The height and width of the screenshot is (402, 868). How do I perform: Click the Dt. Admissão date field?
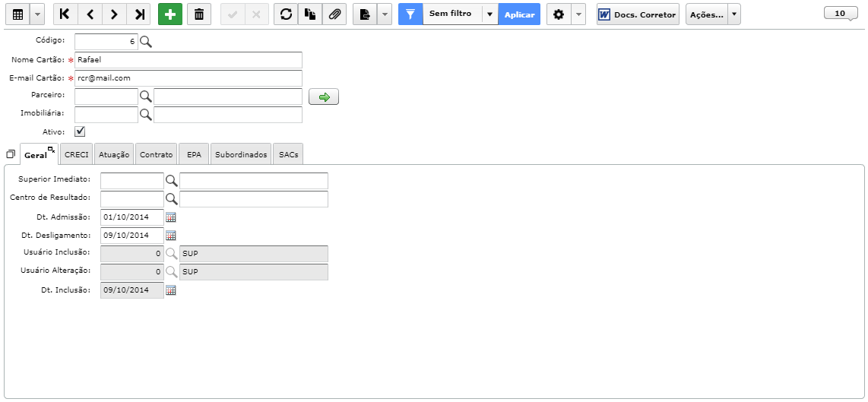click(x=132, y=217)
